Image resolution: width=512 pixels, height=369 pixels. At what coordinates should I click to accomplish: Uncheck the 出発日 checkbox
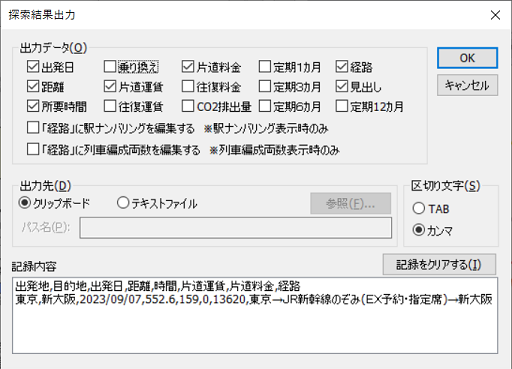pyautogui.click(x=33, y=67)
